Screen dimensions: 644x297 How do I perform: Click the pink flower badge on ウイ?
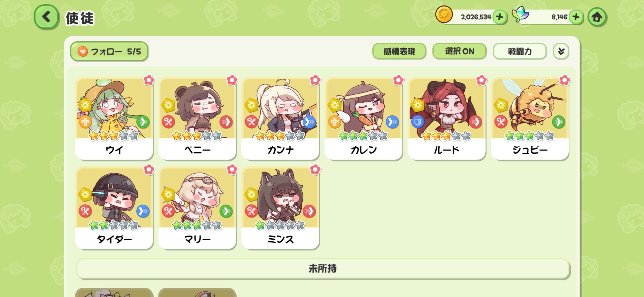coord(149,80)
